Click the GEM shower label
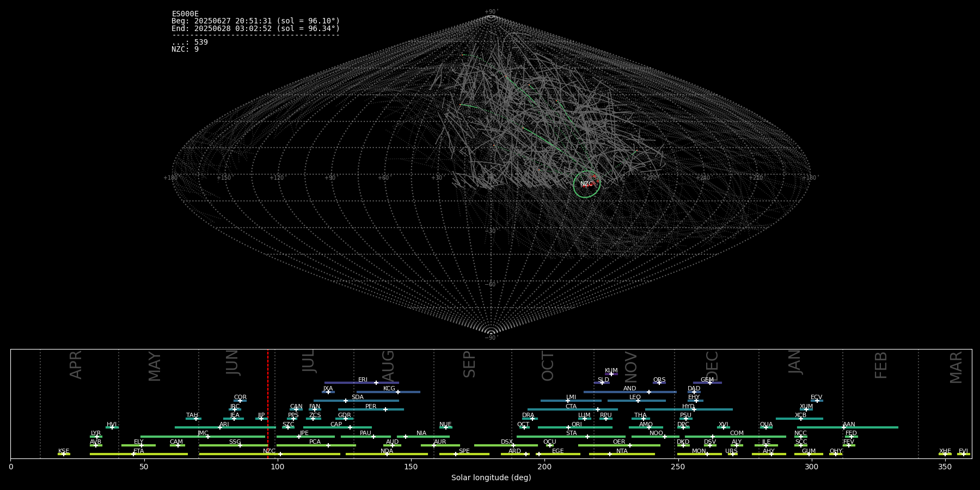The width and height of the screenshot is (980, 490). (x=707, y=380)
